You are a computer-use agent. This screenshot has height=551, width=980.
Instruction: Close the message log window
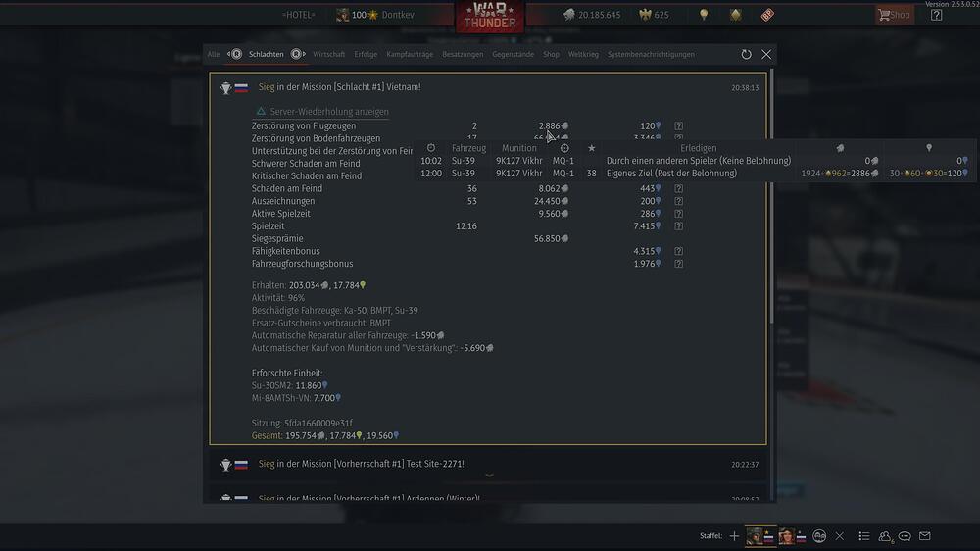click(766, 54)
